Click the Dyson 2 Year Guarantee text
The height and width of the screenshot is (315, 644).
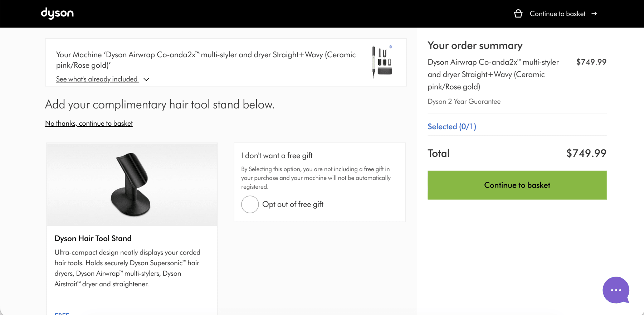click(x=464, y=102)
